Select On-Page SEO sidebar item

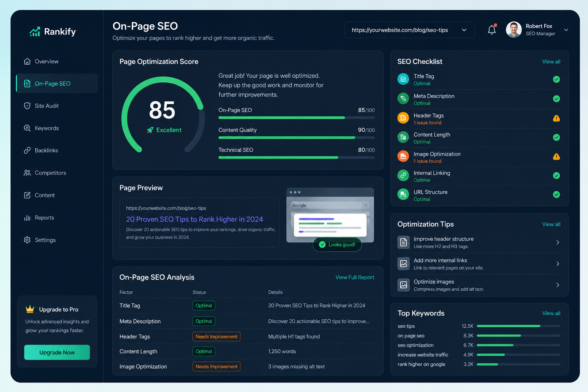[x=57, y=83]
